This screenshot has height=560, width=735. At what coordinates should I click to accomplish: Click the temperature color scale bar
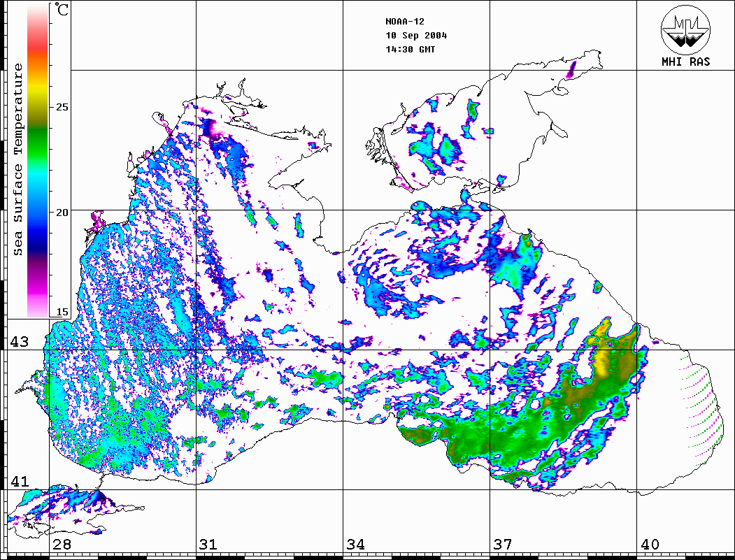38,161
